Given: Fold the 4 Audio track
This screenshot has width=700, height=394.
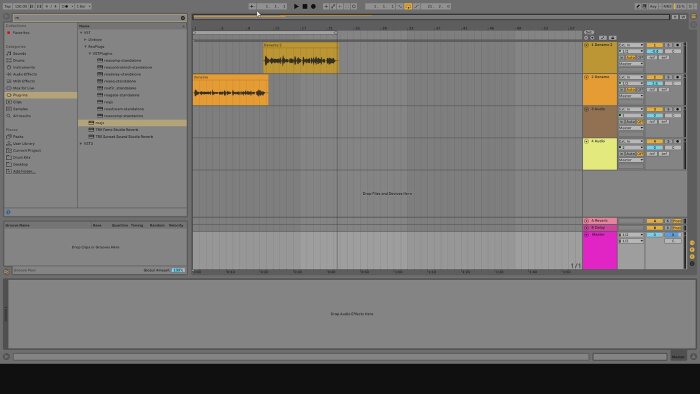Looking at the screenshot, I should point(587,141).
